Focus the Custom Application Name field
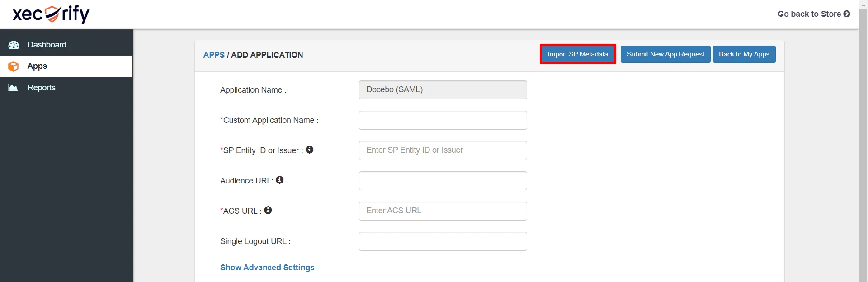Image resolution: width=868 pixels, height=282 pixels. (x=443, y=120)
